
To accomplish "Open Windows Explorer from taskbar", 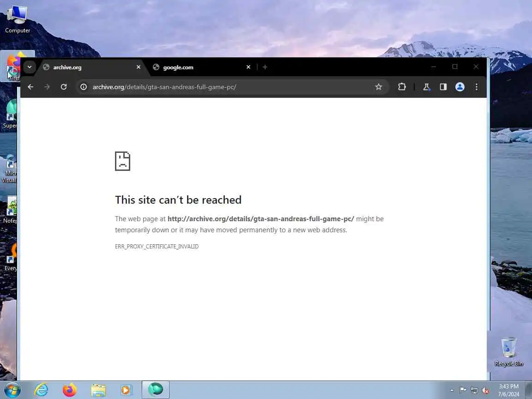I will click(98, 390).
